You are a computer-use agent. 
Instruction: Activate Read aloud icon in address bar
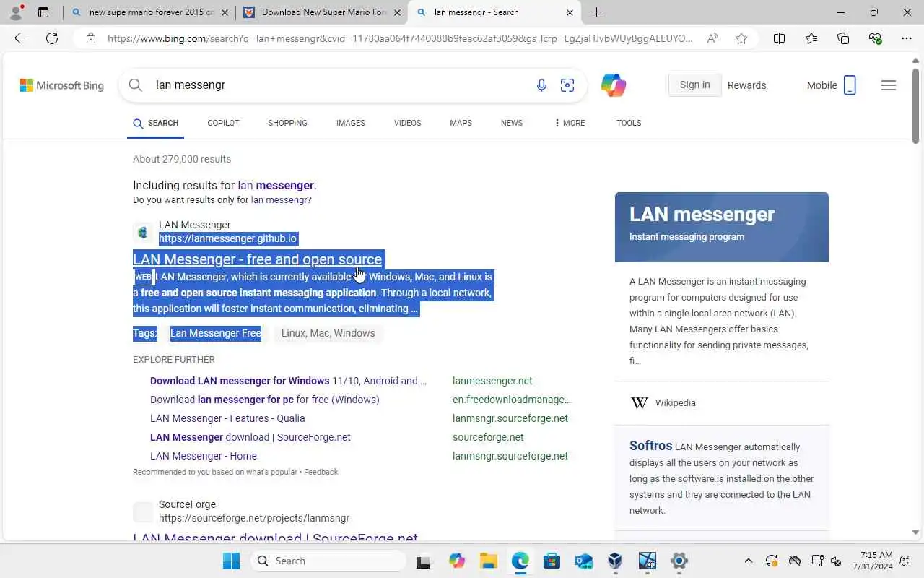712,38
